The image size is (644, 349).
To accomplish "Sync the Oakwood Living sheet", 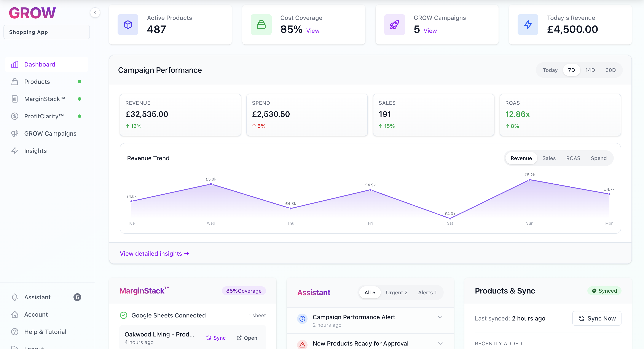I will [216, 338].
